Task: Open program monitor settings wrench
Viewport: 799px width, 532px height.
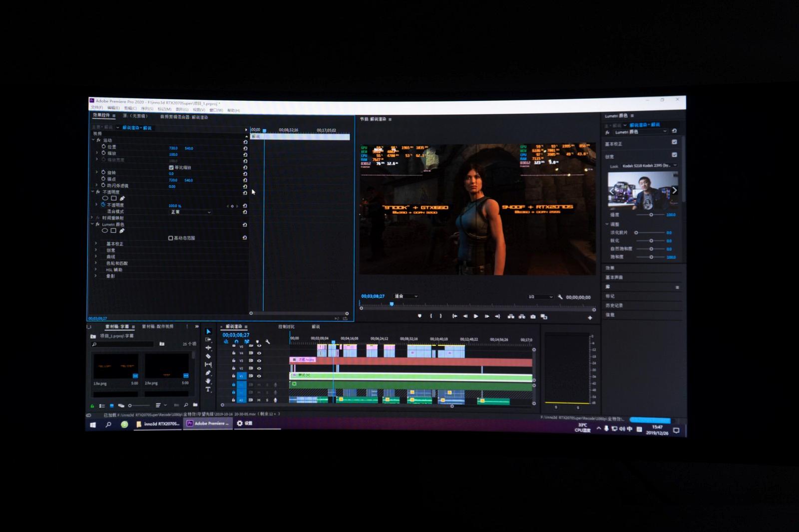Action: pos(560,297)
